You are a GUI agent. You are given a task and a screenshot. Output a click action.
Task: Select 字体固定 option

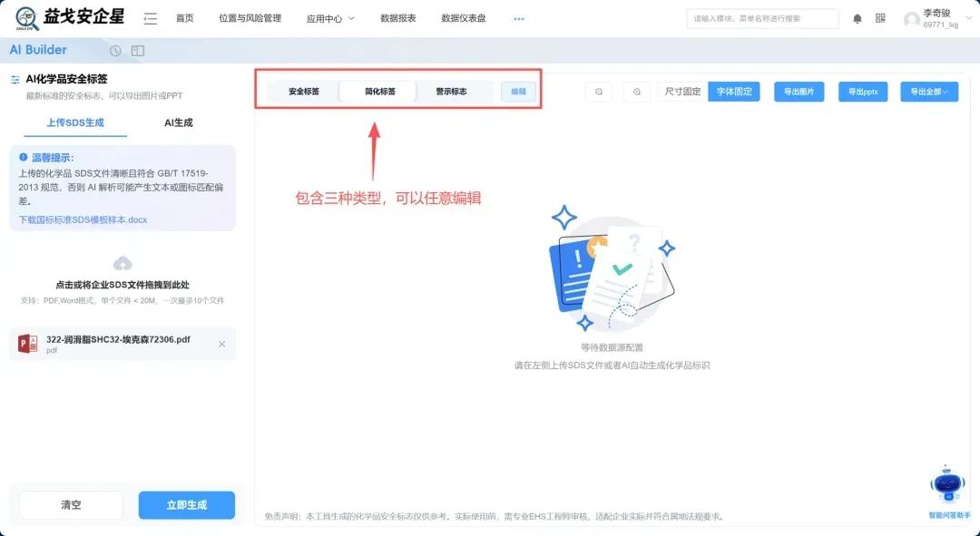coord(734,92)
